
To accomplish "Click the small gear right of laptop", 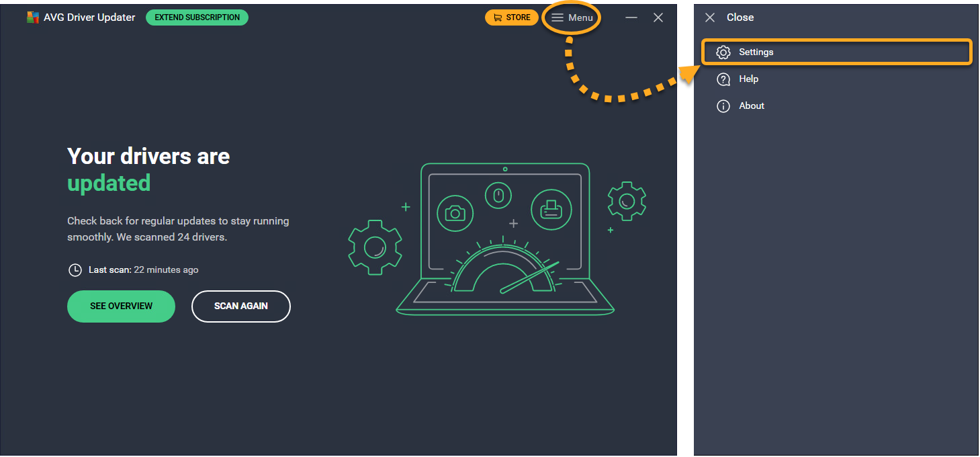I will click(x=627, y=201).
